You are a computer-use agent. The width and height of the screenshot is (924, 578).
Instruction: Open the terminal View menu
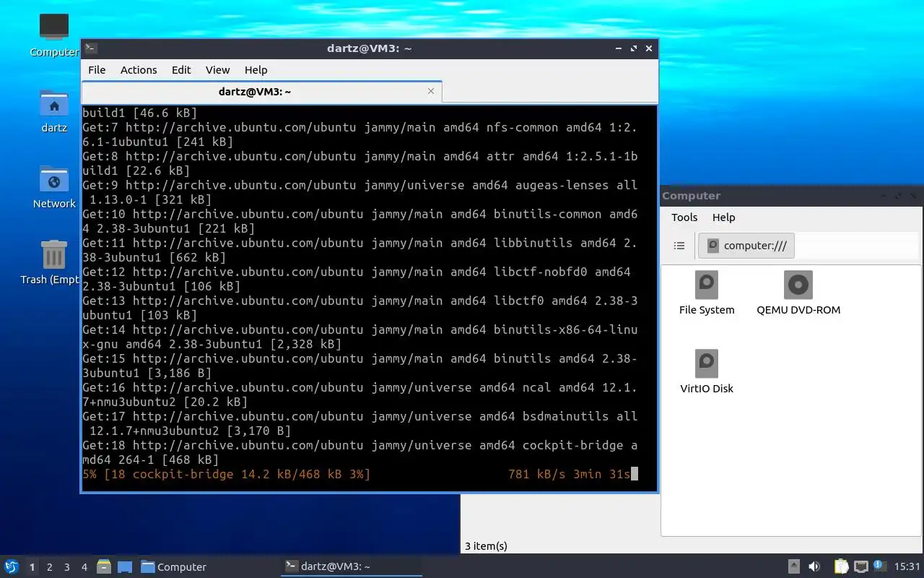pos(217,70)
